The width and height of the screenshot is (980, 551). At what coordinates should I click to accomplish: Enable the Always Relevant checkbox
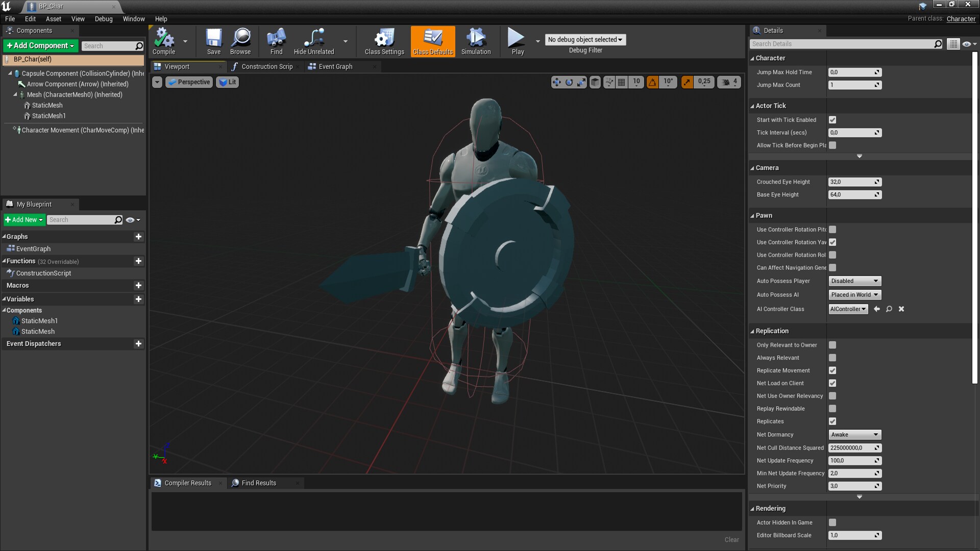pyautogui.click(x=832, y=358)
